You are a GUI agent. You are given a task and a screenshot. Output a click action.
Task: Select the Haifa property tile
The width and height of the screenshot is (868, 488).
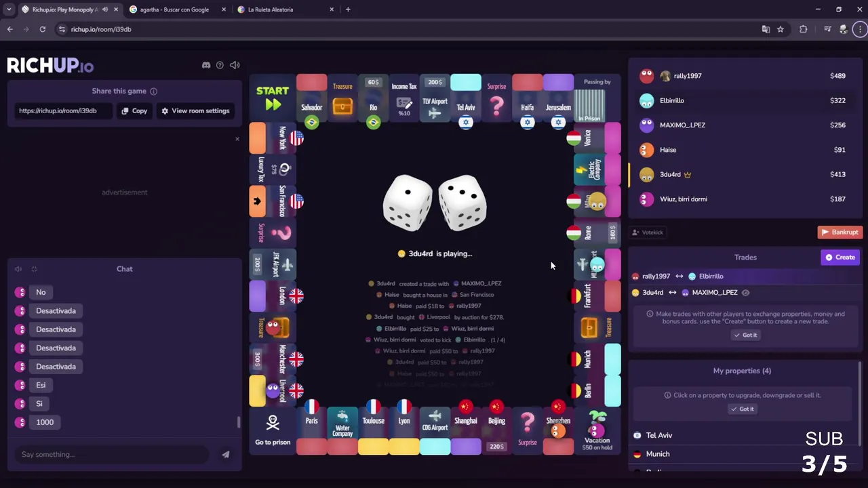pos(528,98)
